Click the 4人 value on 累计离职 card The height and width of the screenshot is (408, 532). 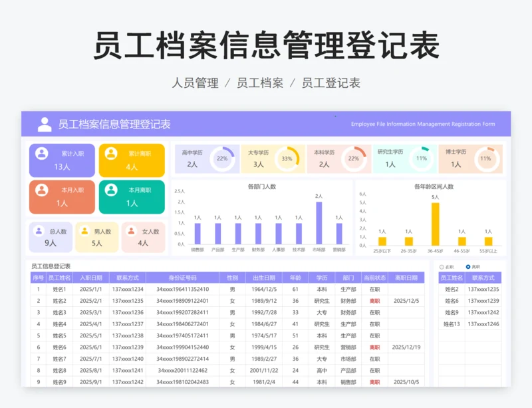pos(132,167)
